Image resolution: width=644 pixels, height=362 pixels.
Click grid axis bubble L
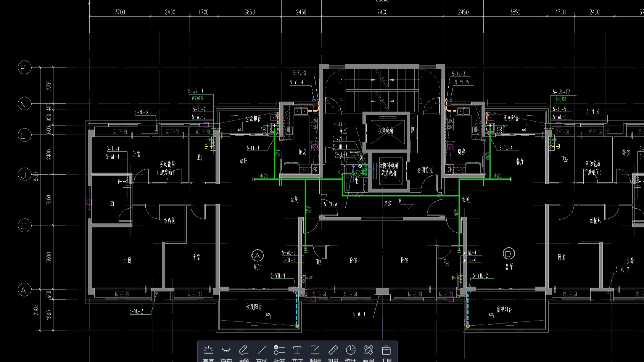tap(24, 135)
